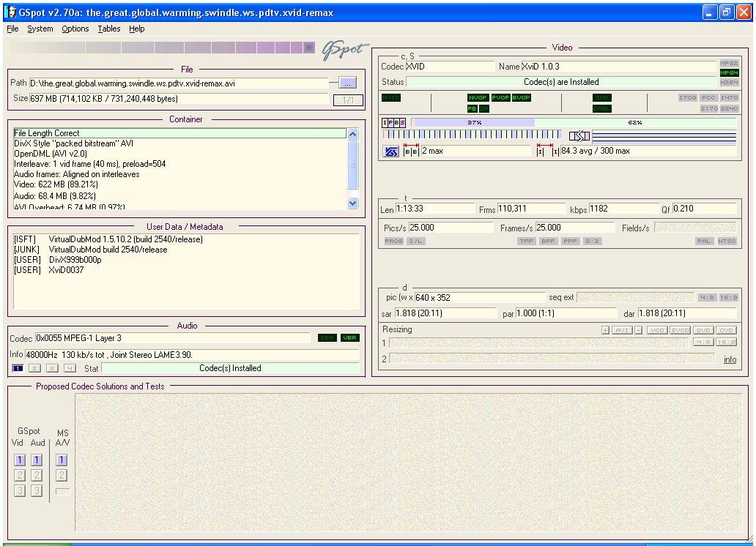Click the VBR audio indicator
The image size is (756, 546).
pyautogui.click(x=350, y=338)
